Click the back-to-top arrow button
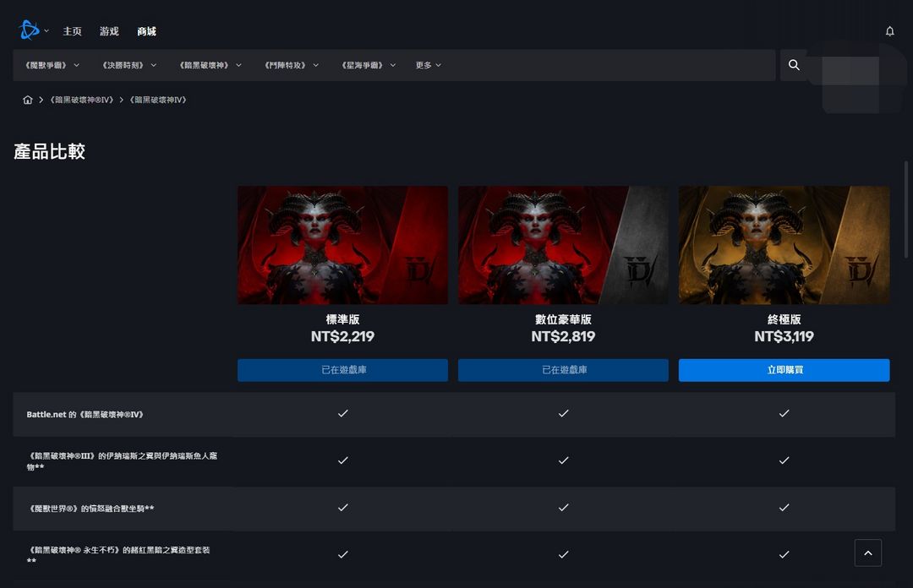The image size is (913, 588). coord(867,553)
